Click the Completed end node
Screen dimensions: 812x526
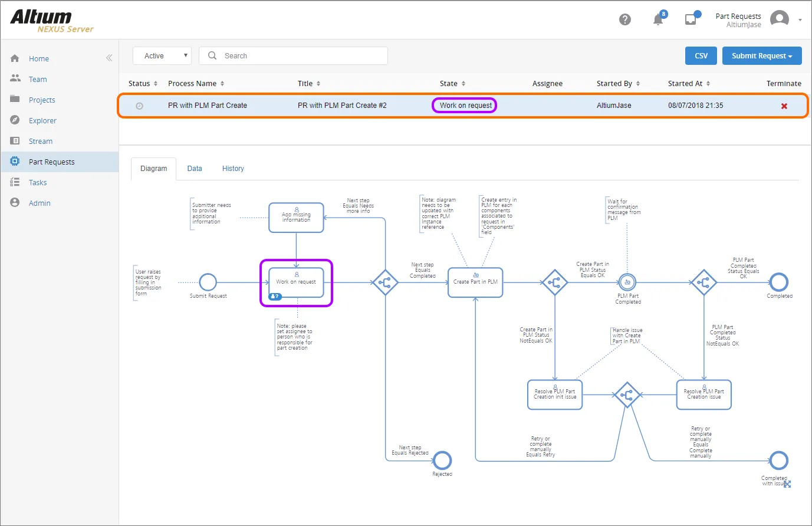[x=779, y=282]
